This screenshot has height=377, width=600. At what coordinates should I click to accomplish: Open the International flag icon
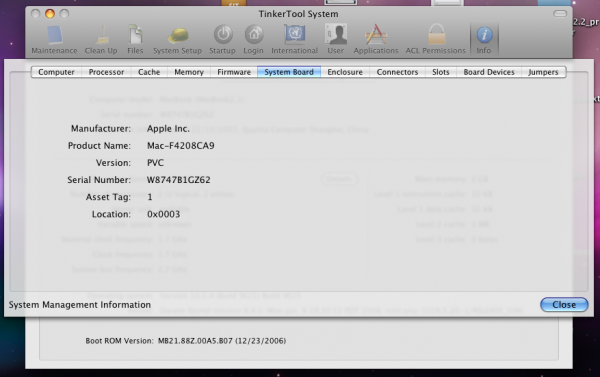click(x=295, y=40)
